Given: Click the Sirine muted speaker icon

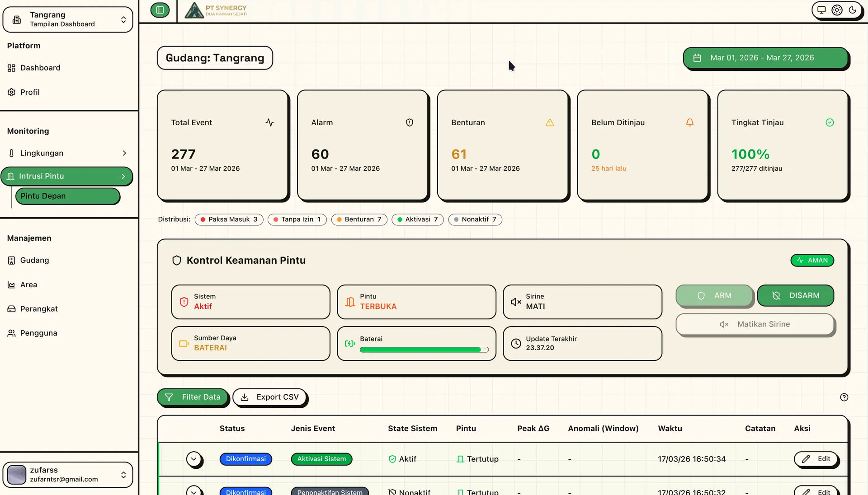Looking at the screenshot, I should coord(516,302).
